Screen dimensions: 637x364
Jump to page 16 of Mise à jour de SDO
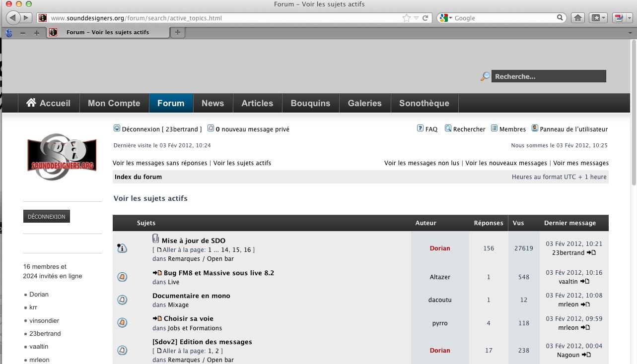(247, 250)
